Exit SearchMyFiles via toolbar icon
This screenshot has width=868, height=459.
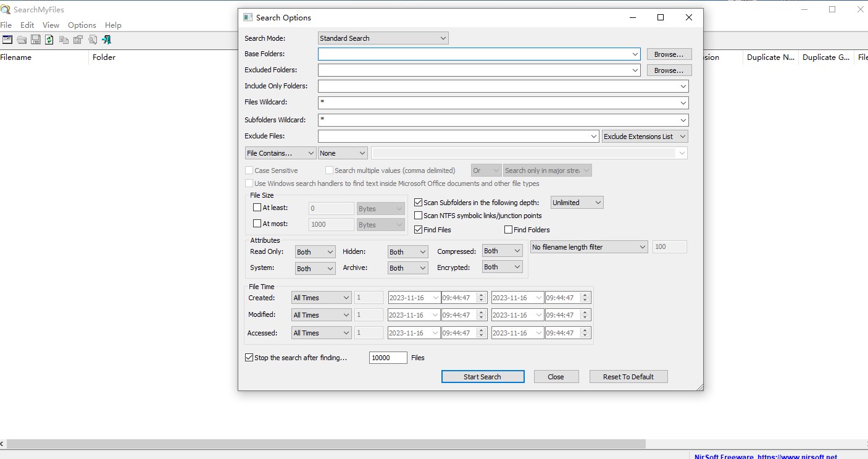tap(106, 40)
